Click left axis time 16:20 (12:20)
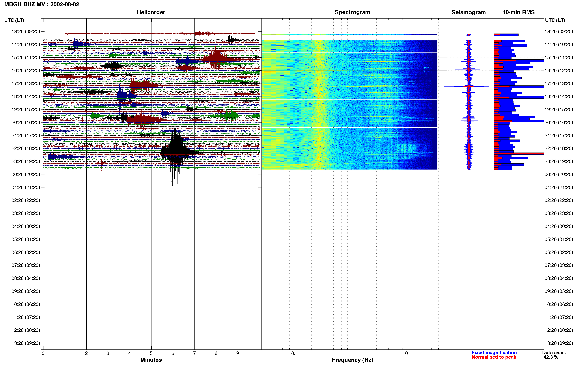 pyautogui.click(x=26, y=71)
